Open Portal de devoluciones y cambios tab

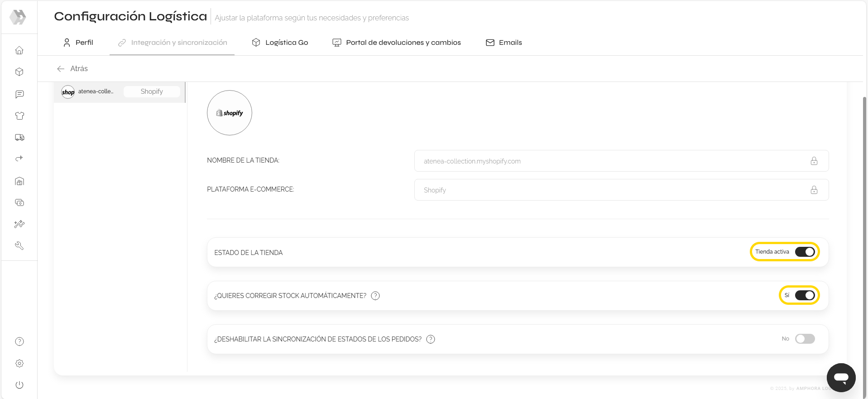coord(397,43)
